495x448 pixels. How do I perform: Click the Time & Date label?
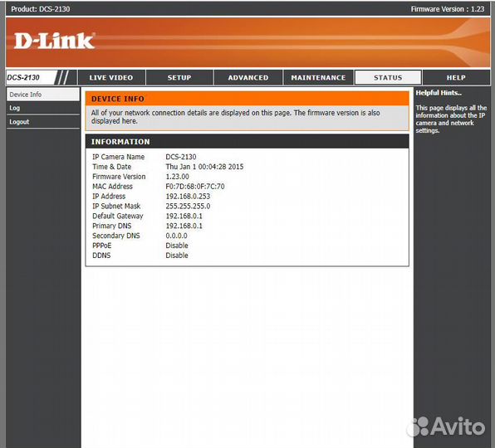(112, 167)
